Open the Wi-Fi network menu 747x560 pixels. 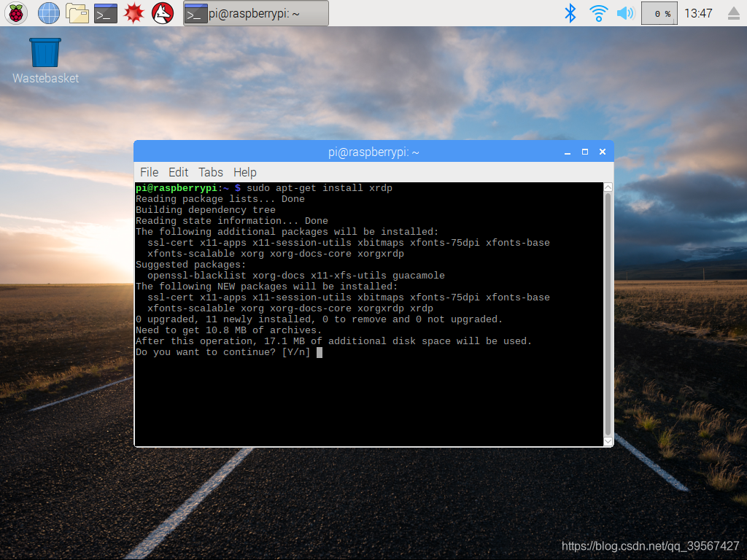[598, 13]
